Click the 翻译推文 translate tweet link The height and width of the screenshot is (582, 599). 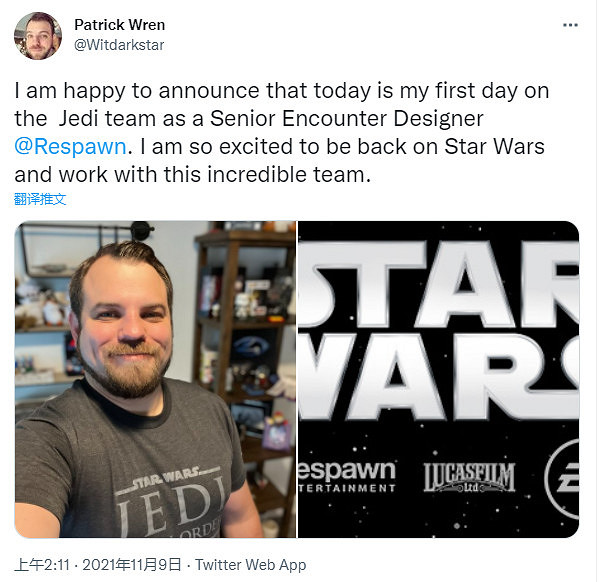click(x=40, y=199)
